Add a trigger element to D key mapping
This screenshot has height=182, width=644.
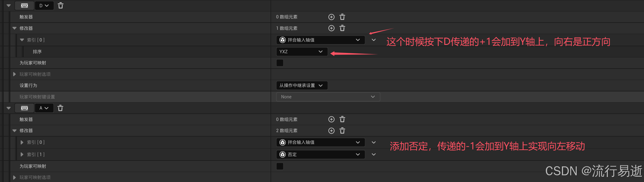coord(331,17)
